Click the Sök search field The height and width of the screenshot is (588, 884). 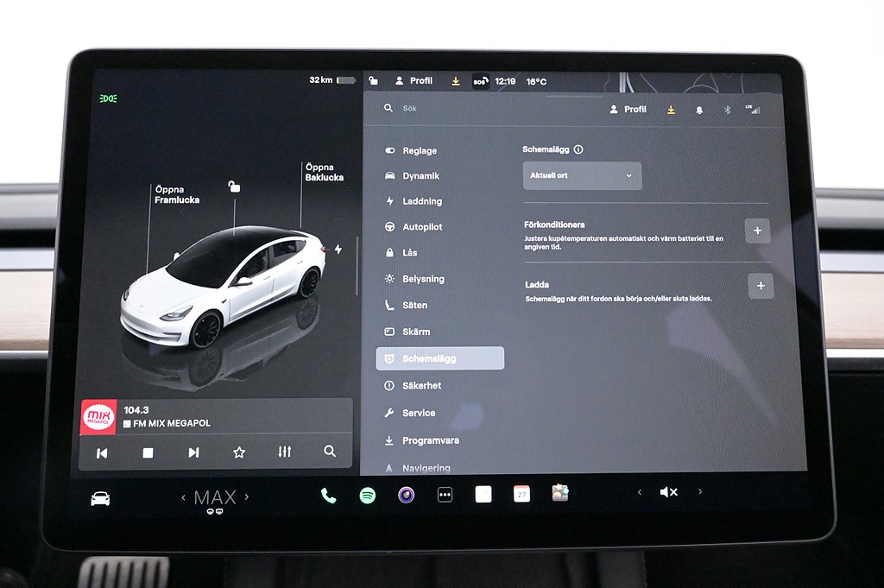(483, 109)
